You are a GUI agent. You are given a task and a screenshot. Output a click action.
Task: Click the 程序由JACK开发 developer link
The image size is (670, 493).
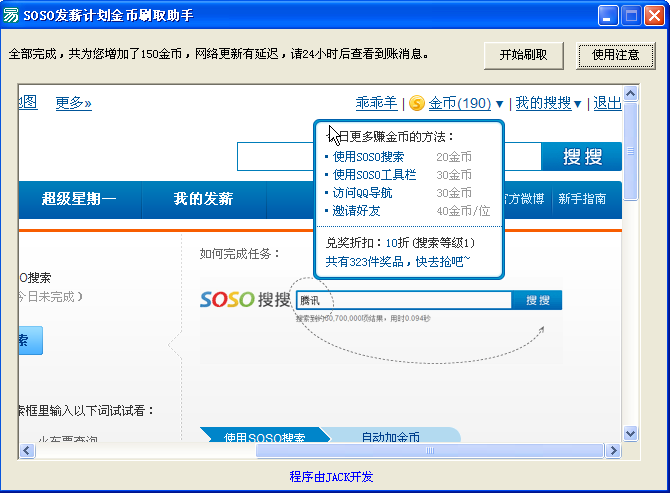click(x=331, y=477)
